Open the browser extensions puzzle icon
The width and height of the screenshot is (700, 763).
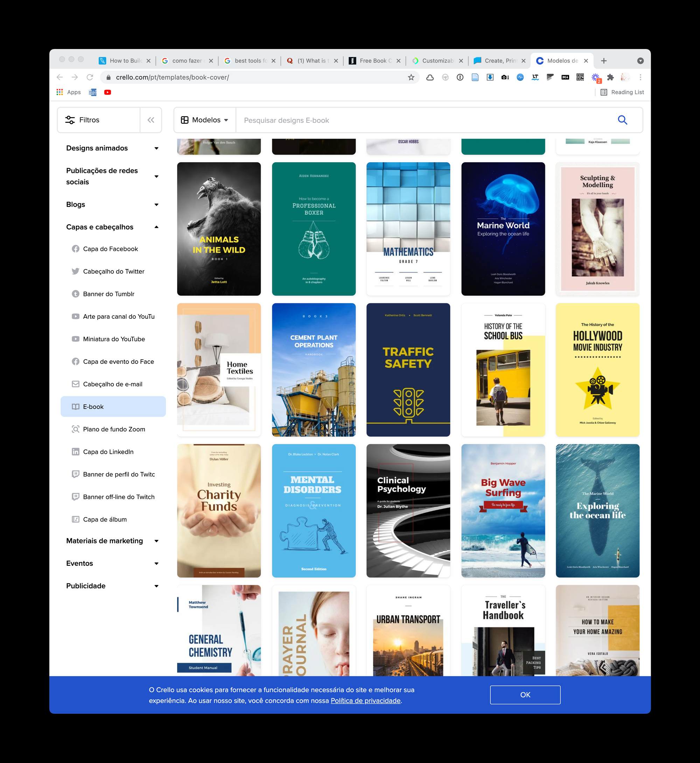click(610, 77)
